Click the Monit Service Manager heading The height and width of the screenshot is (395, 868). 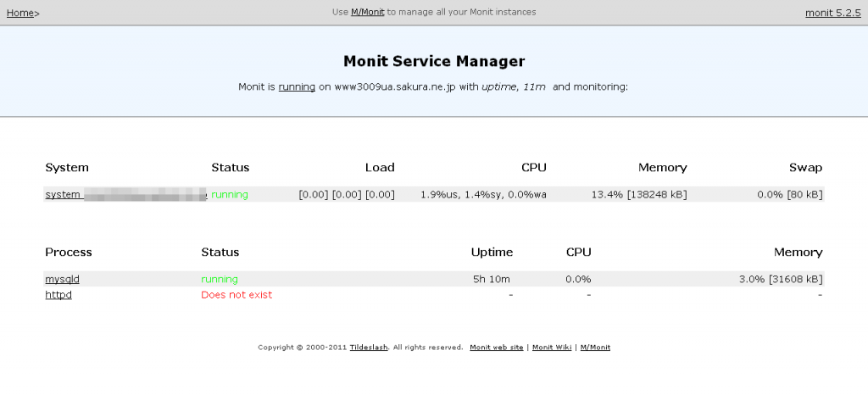(x=434, y=61)
